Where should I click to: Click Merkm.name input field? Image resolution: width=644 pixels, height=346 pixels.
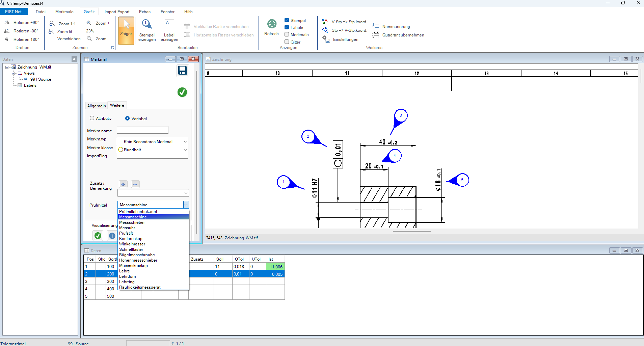click(x=142, y=130)
